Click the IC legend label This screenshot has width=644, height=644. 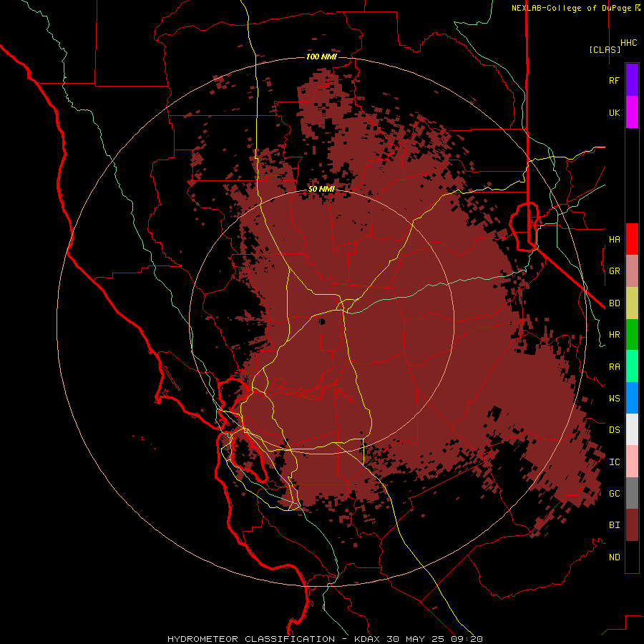coord(614,462)
